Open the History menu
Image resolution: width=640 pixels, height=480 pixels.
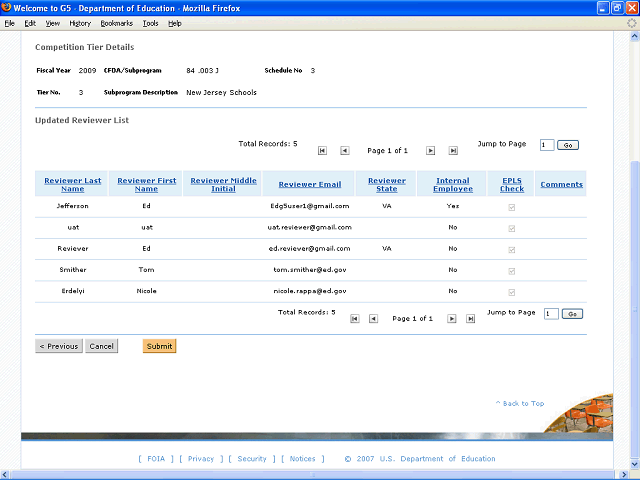(80, 23)
